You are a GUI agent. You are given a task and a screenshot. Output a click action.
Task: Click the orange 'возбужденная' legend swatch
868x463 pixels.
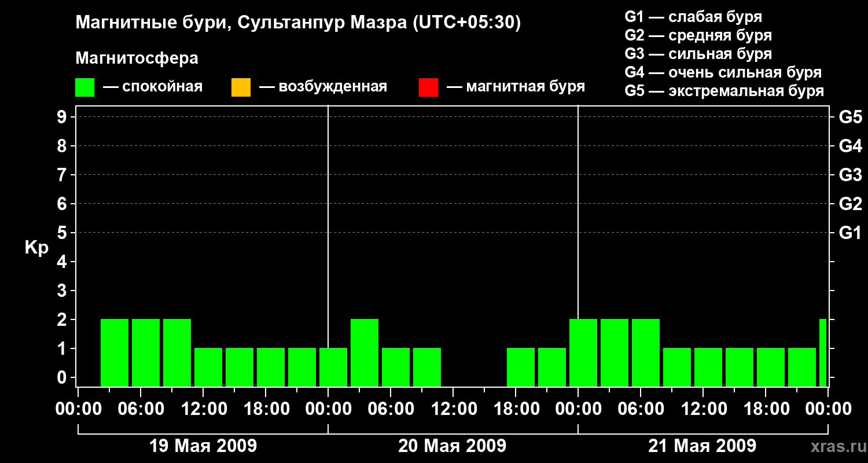coord(241,87)
